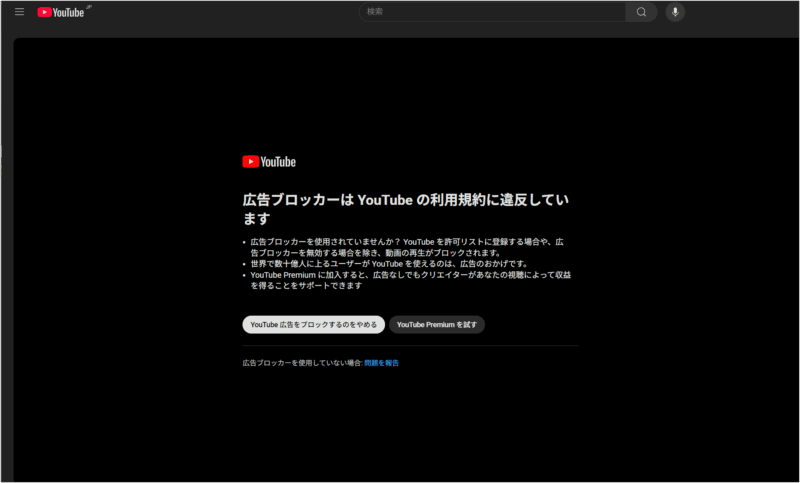The width and height of the screenshot is (800, 483).
Task: Click the magnifier search button
Action: pyautogui.click(x=641, y=12)
